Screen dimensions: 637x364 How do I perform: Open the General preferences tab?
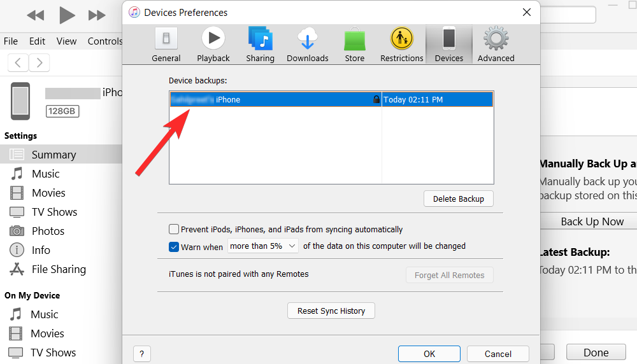(x=166, y=45)
